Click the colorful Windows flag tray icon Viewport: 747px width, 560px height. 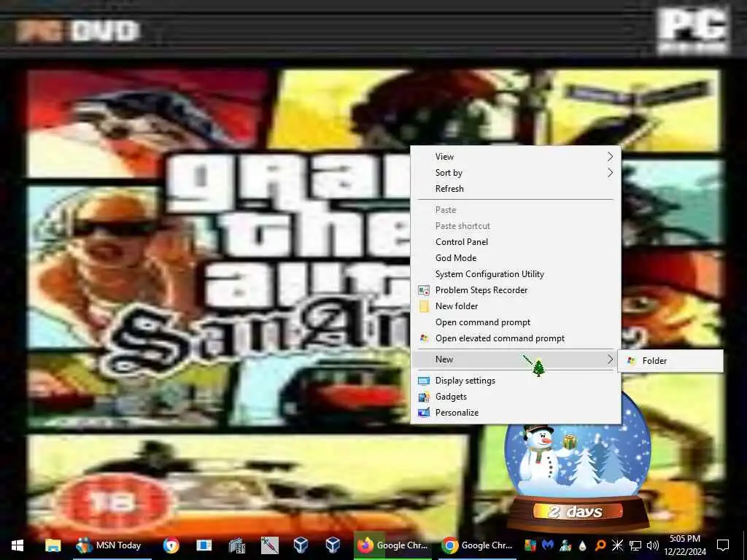click(530, 545)
